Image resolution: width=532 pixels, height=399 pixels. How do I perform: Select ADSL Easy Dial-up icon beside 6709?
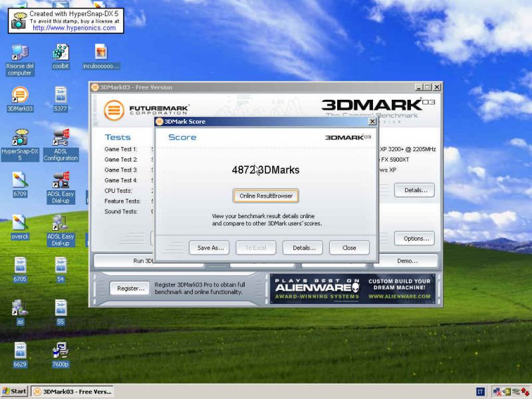(x=61, y=188)
